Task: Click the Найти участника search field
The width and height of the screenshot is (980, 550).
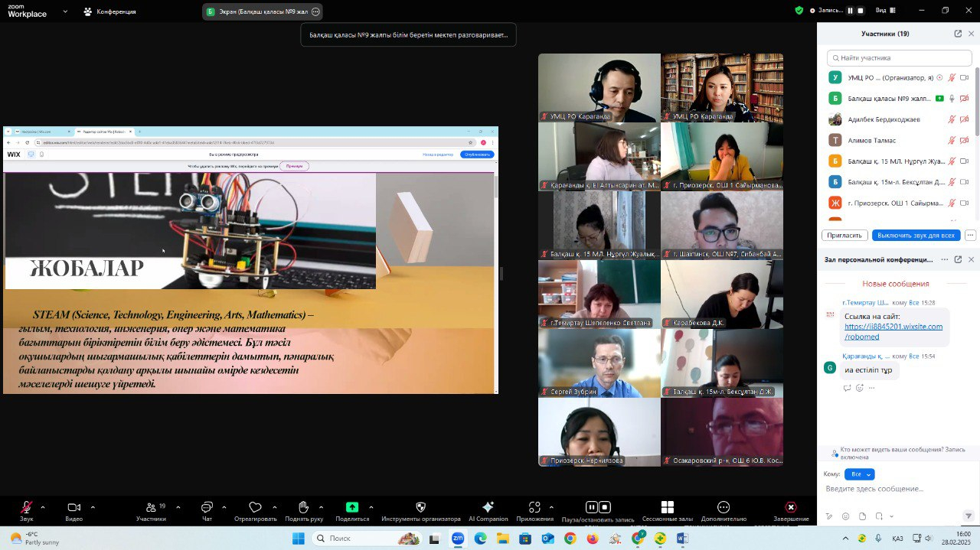Action: tap(900, 58)
